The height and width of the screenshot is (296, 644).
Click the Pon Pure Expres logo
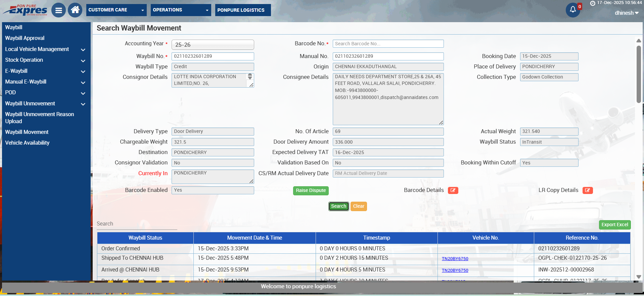point(26,10)
